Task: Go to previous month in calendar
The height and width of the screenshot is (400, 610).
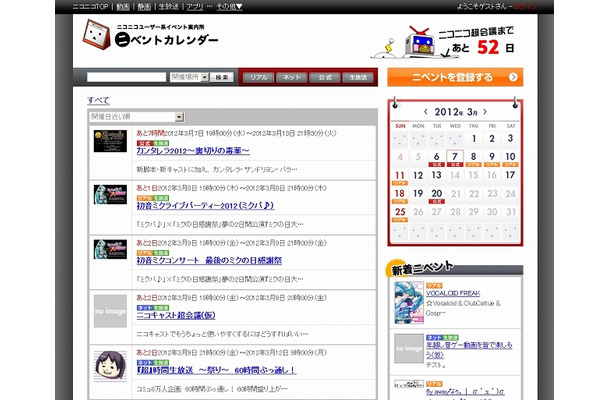Action: pos(426,112)
